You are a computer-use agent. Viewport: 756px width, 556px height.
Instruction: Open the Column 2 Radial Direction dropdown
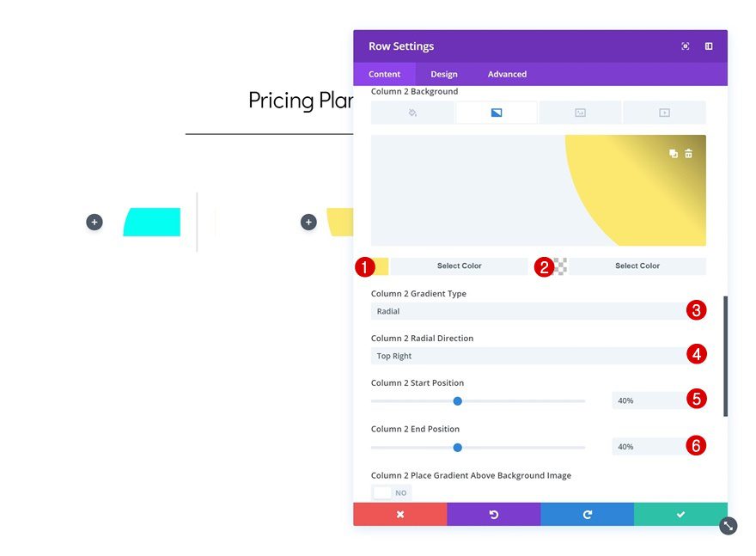pos(540,356)
